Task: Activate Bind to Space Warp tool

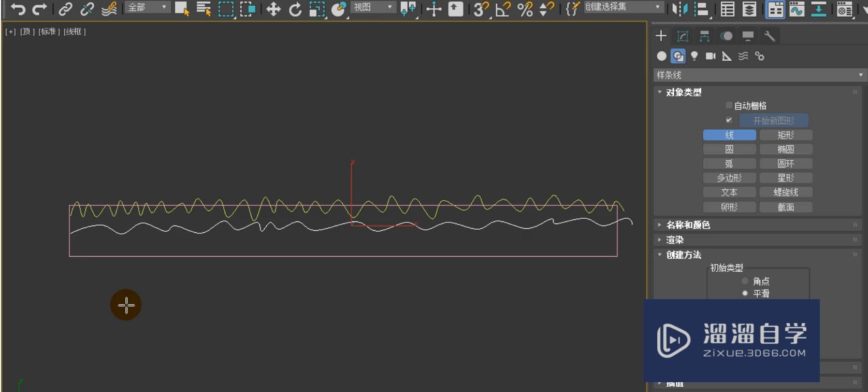Action: point(109,9)
